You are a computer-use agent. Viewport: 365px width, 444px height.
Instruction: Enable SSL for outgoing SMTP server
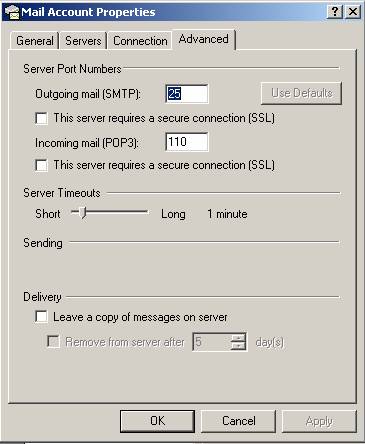coord(41,118)
